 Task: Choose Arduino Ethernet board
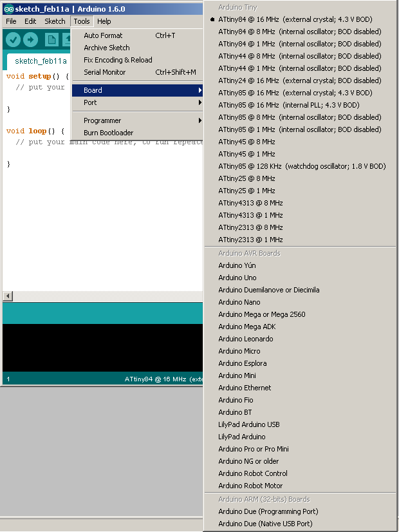300,388
